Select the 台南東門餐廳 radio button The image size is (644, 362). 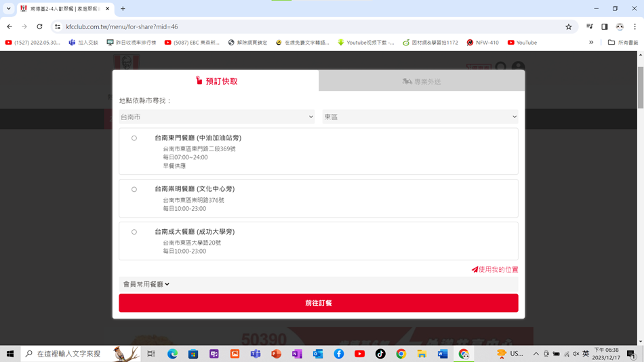pos(134,138)
